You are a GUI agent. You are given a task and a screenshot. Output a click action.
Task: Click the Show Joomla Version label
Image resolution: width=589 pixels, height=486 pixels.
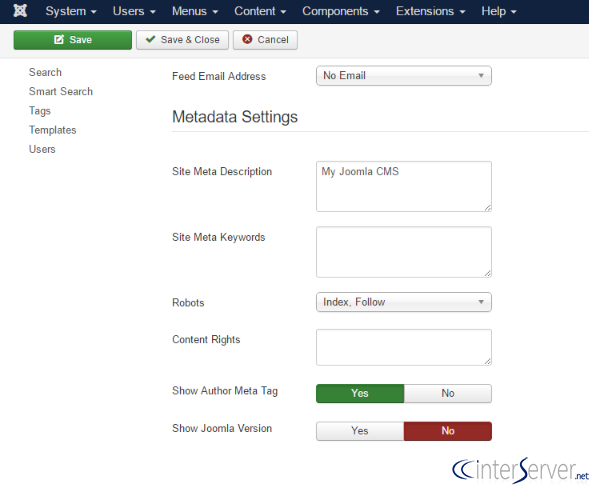(222, 429)
